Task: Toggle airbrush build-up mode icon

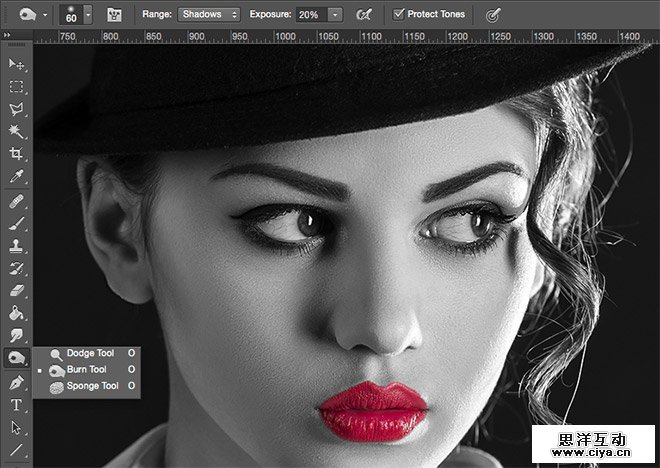Action: click(x=365, y=15)
